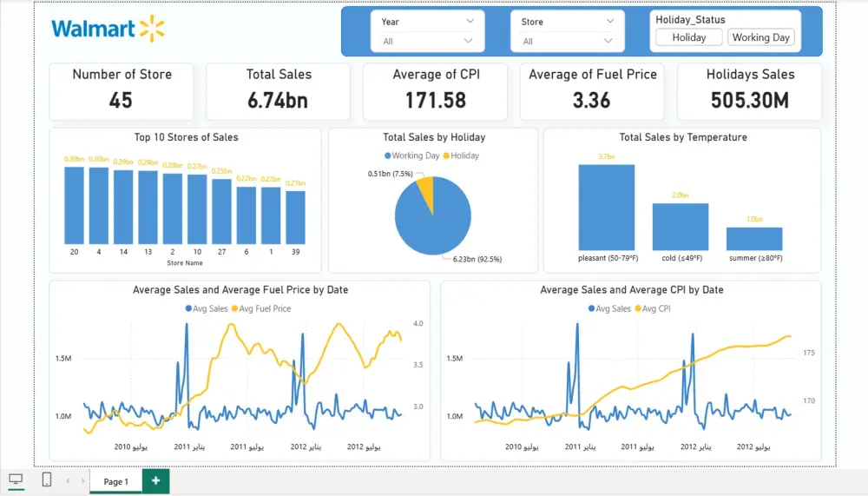This screenshot has width=868, height=496.
Task: Click the Store Name axis label
Action: pos(185,262)
